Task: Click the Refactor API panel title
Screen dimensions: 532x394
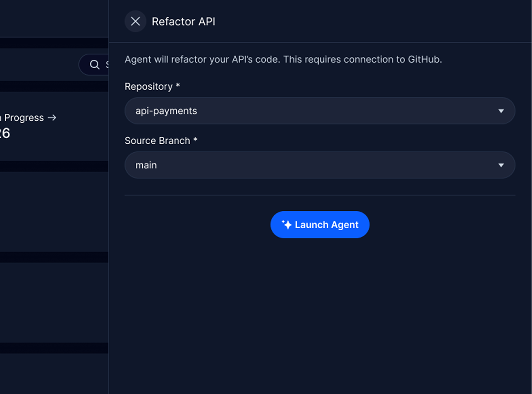Action: point(183,22)
